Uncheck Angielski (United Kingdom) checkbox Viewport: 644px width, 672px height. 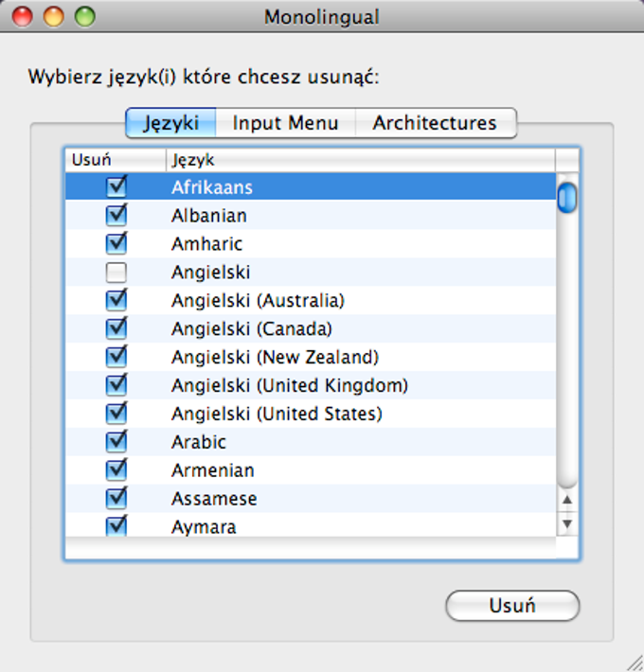pos(116,385)
